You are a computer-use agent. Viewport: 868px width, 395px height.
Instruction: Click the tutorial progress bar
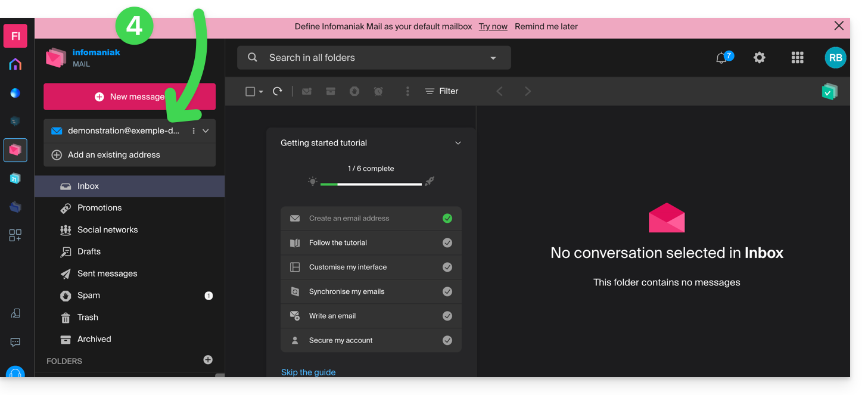[371, 184]
